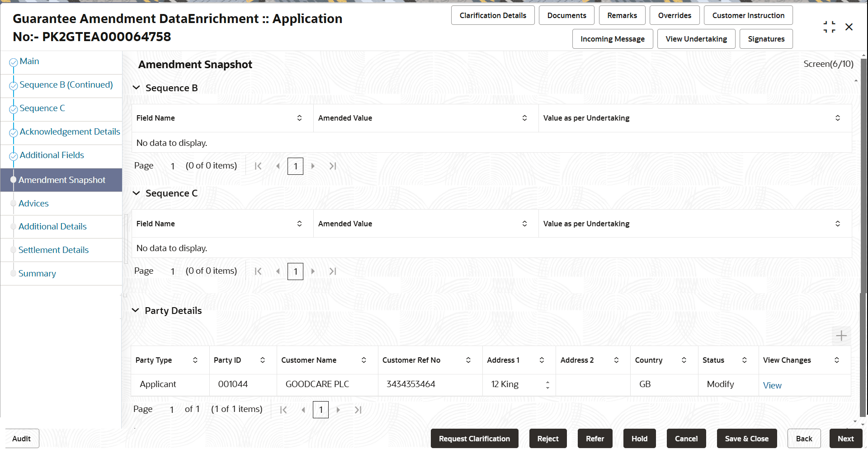
Task: Go to first page in Party Details pagination
Action: tap(283, 410)
